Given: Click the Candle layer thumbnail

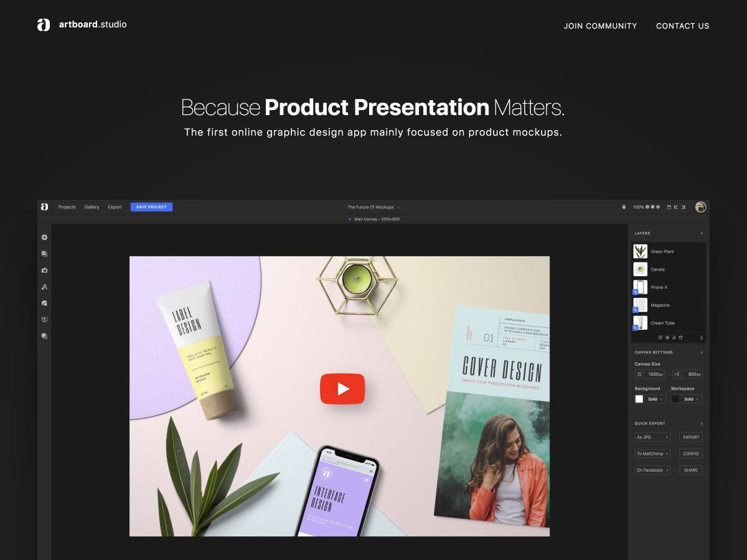Looking at the screenshot, I should pyautogui.click(x=641, y=269).
